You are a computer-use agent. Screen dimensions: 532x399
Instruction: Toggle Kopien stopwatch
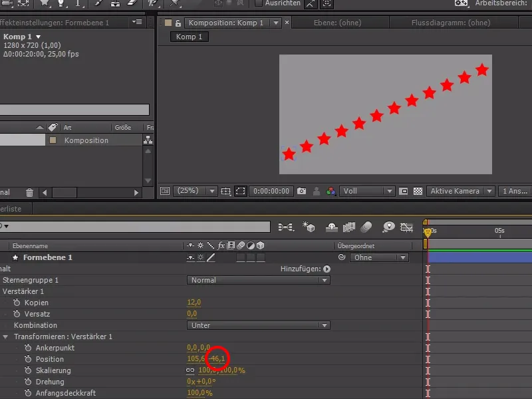click(17, 303)
